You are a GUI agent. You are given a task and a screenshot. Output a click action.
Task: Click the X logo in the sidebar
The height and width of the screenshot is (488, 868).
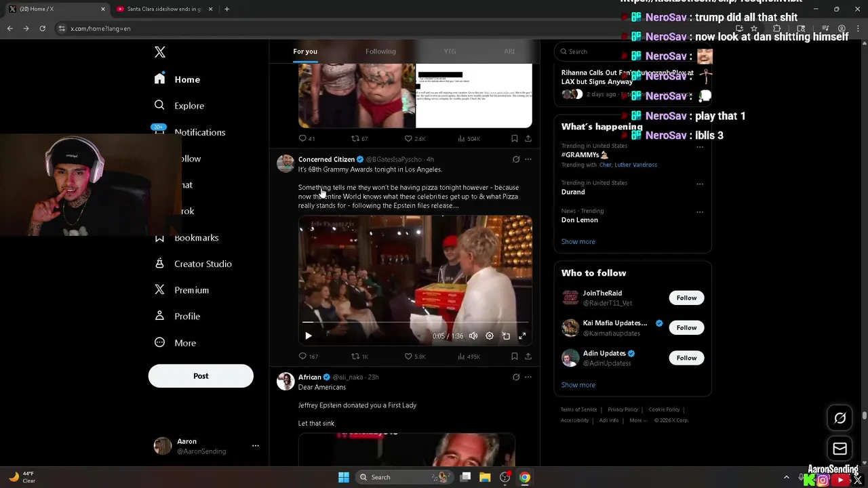160,52
